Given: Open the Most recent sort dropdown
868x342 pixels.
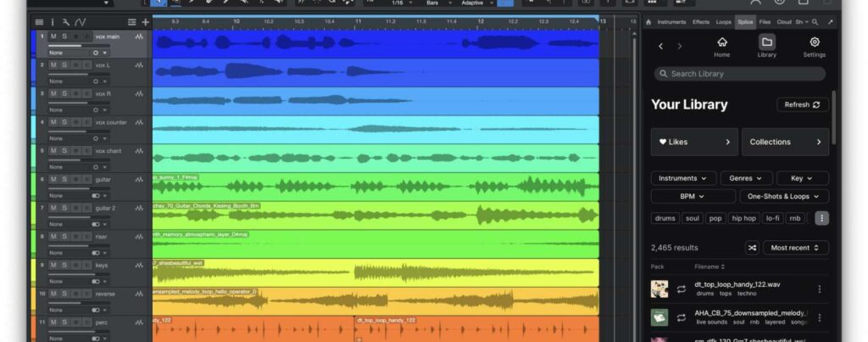Looking at the screenshot, I should 796,248.
